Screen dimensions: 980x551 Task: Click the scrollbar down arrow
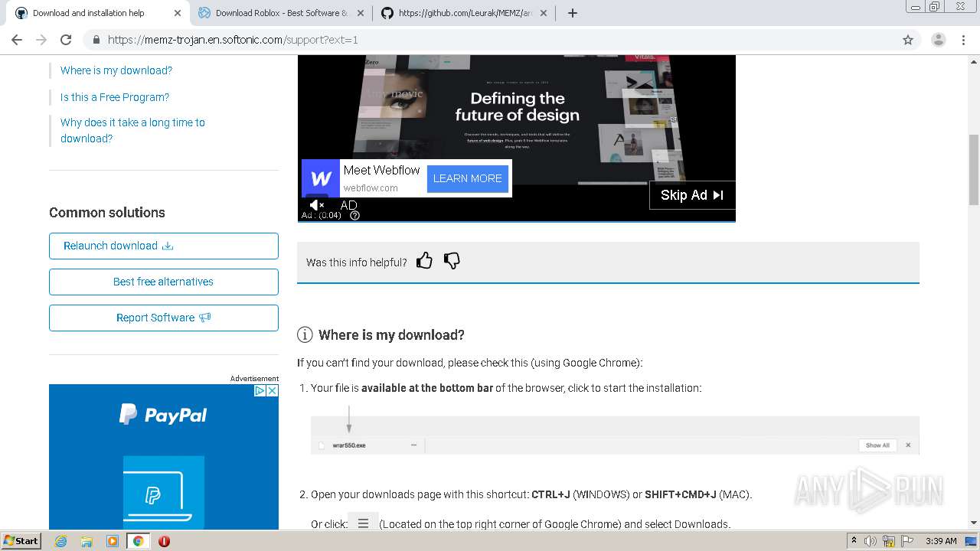pos(974,523)
